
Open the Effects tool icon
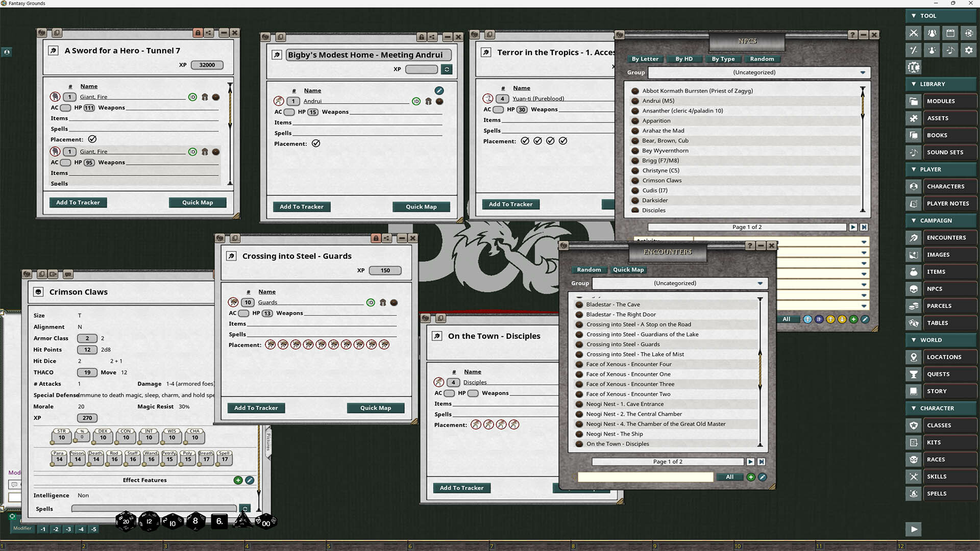click(932, 50)
